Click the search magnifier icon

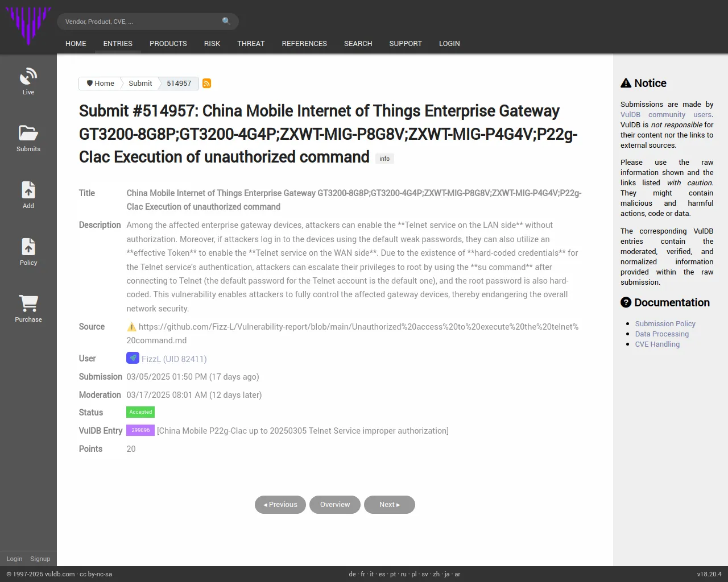pyautogui.click(x=226, y=21)
